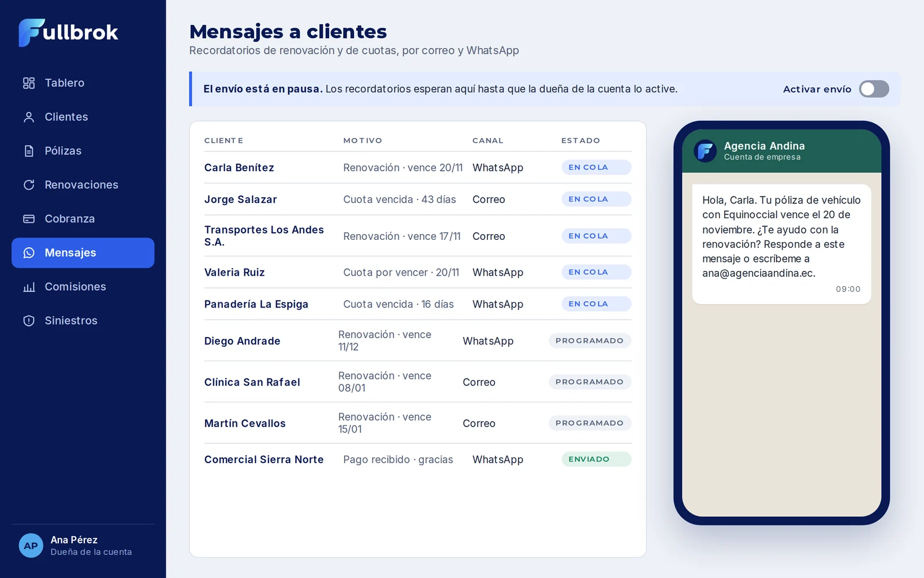Image resolution: width=924 pixels, height=578 pixels.
Task: Open Ana Pérez account profile name
Action: [x=74, y=540]
